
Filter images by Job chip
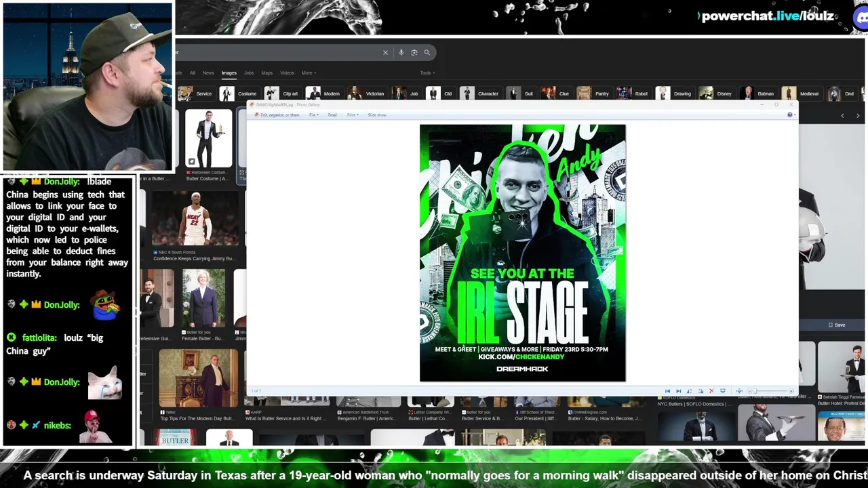407,94
